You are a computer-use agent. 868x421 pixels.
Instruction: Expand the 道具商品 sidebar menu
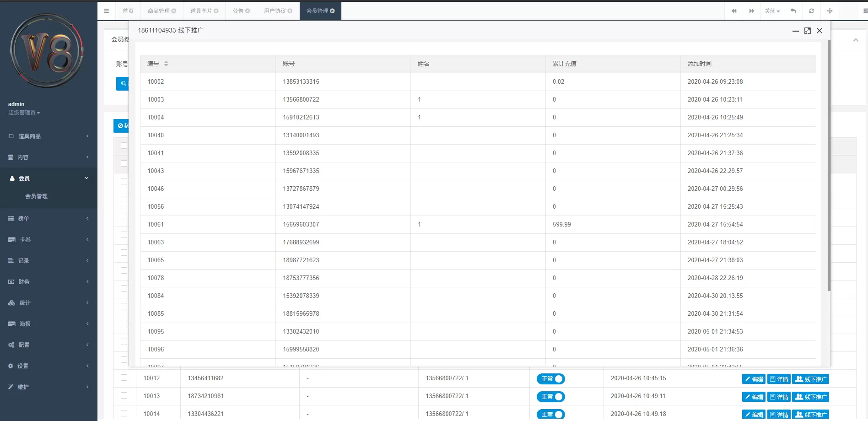(x=49, y=136)
